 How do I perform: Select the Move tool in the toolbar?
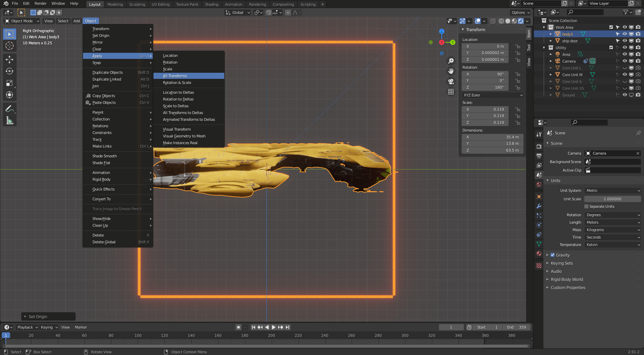(x=9, y=60)
